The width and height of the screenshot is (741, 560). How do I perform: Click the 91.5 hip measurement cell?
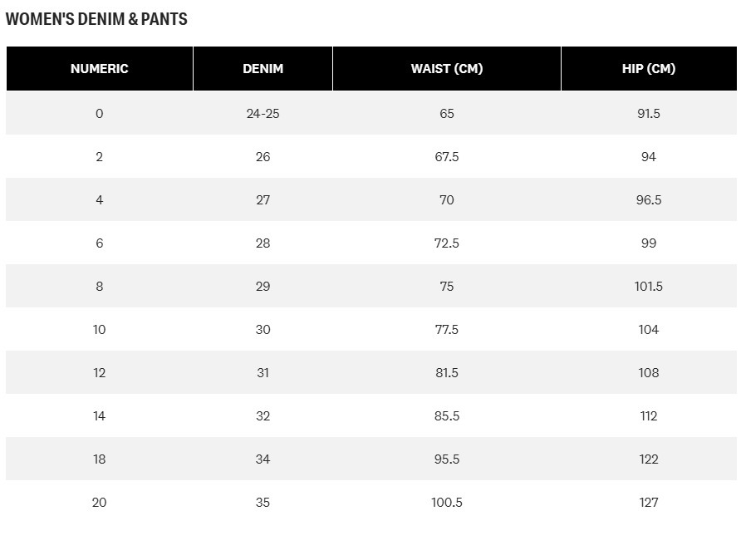(649, 113)
